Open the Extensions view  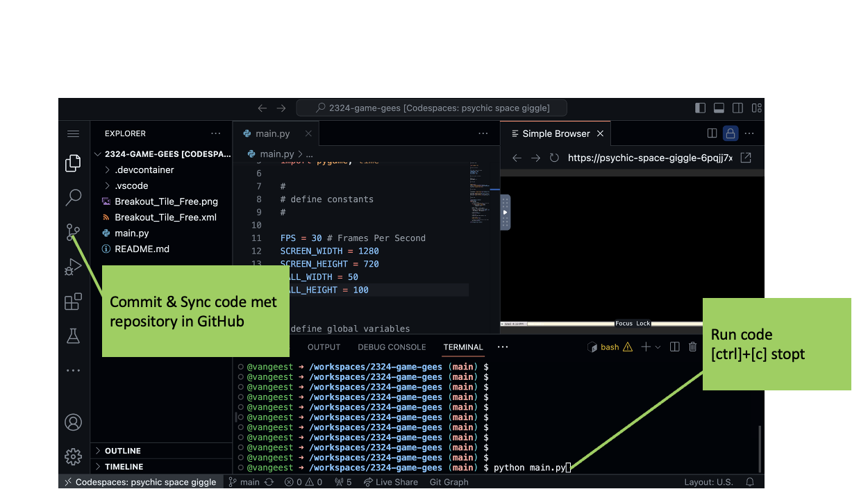pos(73,301)
